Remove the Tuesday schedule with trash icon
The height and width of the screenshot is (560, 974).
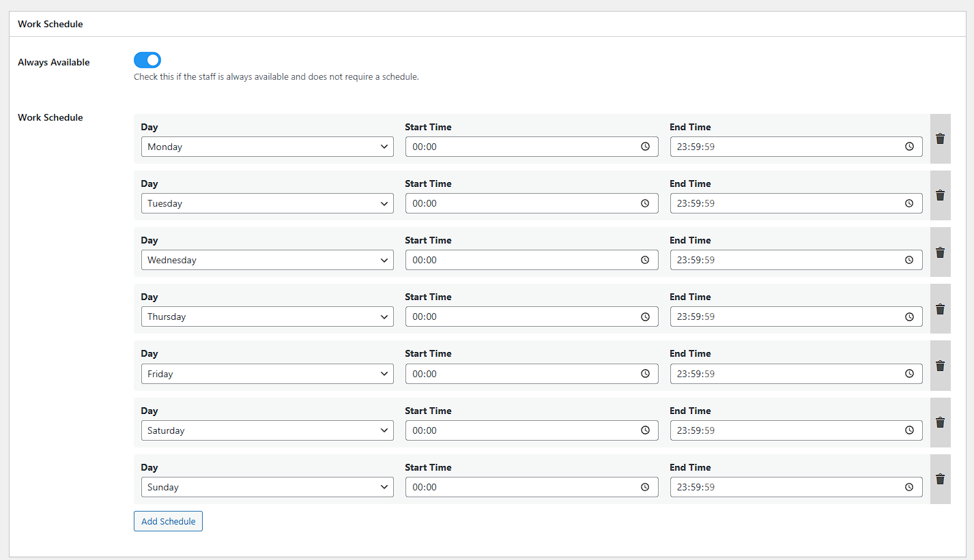[940, 196]
